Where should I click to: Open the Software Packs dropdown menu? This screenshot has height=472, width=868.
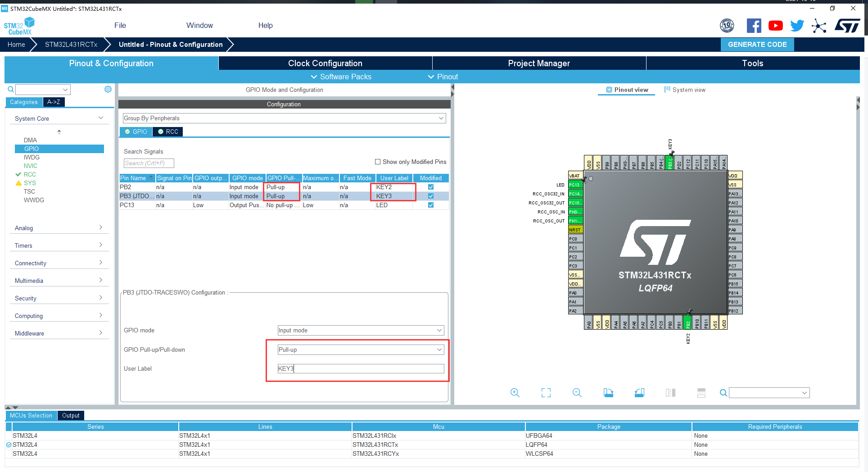click(x=341, y=77)
